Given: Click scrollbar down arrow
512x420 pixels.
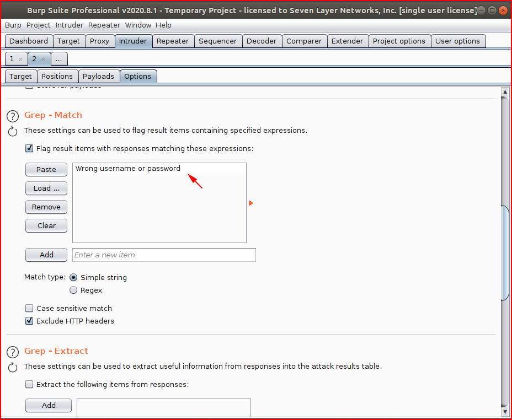Looking at the screenshot, I should coord(505,412).
